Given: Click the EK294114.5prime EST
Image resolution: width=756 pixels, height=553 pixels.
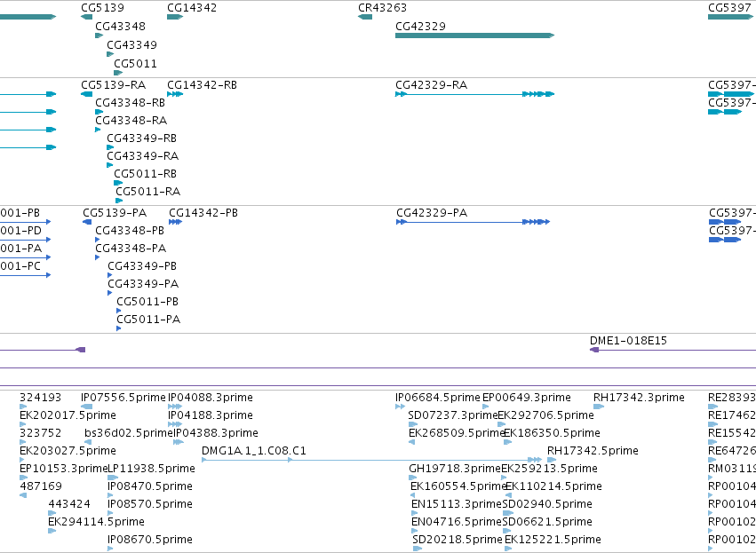Looking at the screenshot, I should pyautogui.click(x=96, y=522).
